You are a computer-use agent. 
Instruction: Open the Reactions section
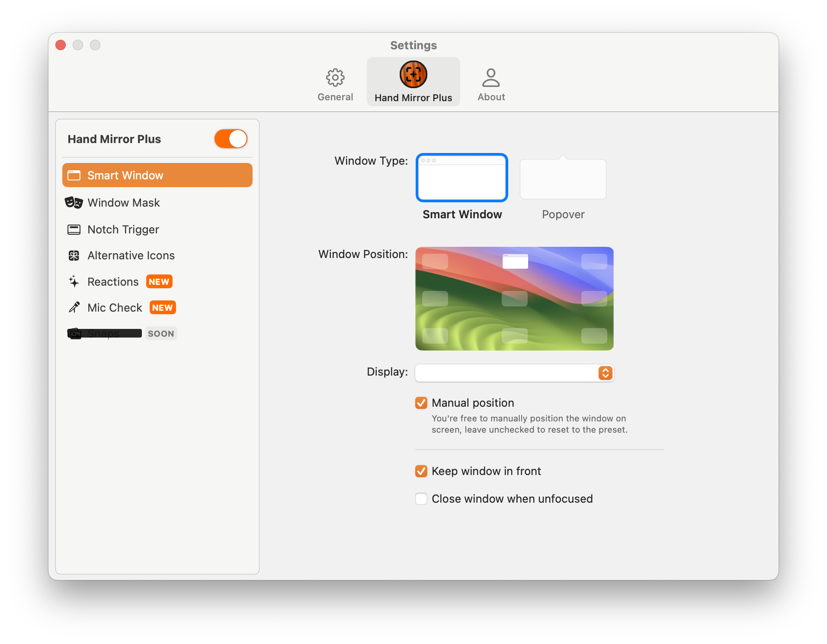pos(157,281)
